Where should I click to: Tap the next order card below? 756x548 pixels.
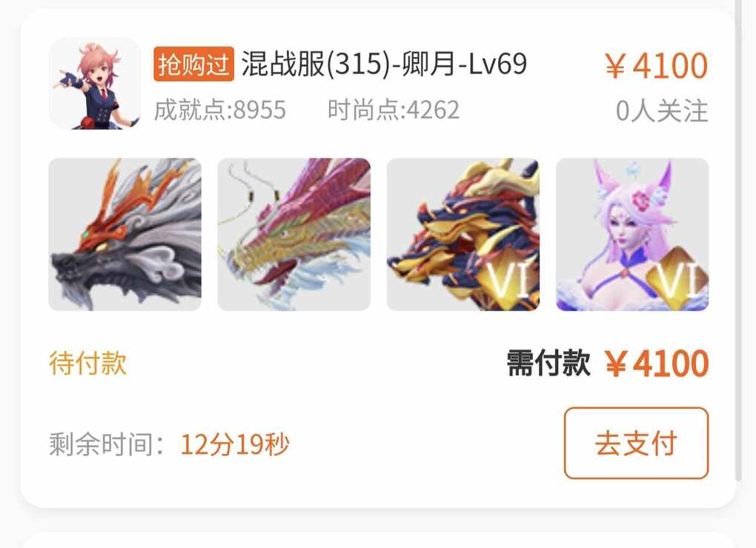tap(378, 540)
